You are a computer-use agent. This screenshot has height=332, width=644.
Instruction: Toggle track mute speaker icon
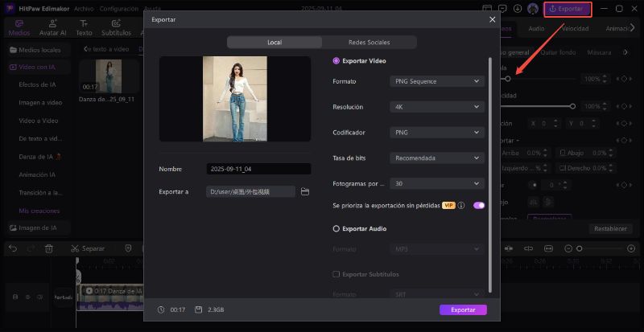coord(39,297)
